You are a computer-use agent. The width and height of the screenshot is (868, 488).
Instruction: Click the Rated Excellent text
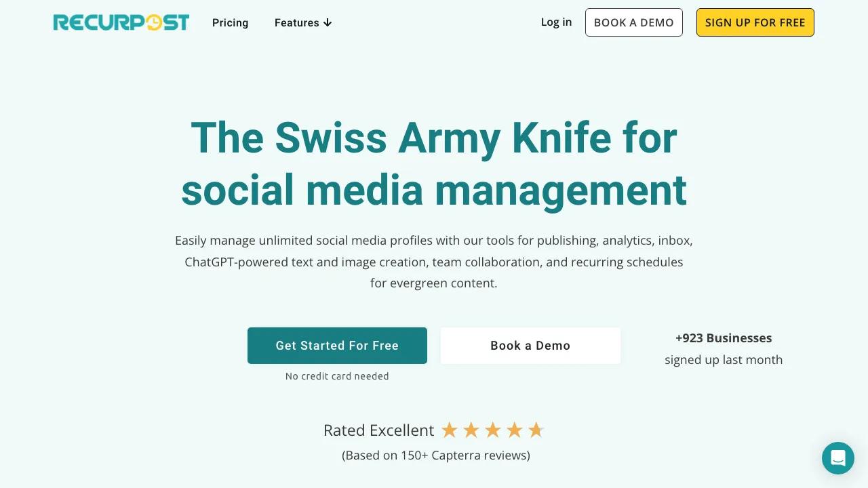click(378, 430)
